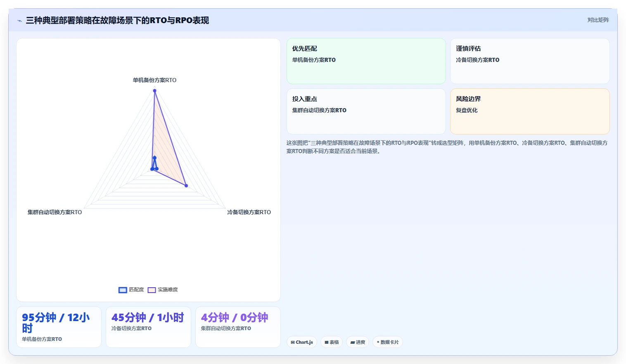Click 复盘优化 text in 风险边界 card
The height and width of the screenshot is (364, 626).
coord(467,110)
